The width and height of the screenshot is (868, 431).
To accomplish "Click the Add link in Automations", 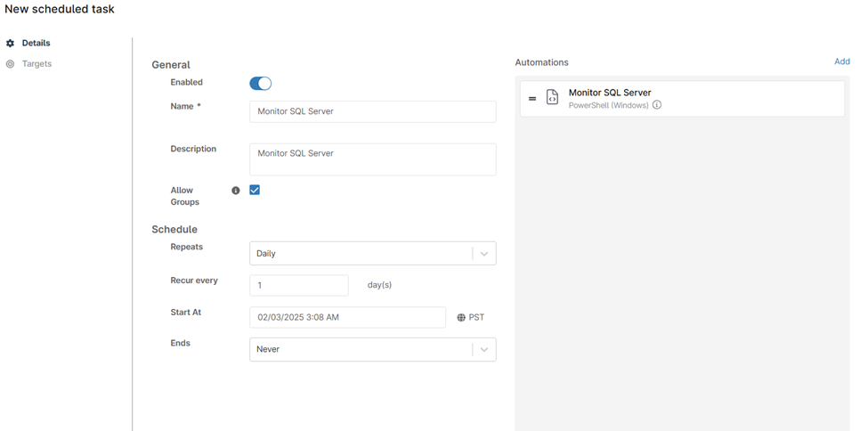I will point(842,61).
